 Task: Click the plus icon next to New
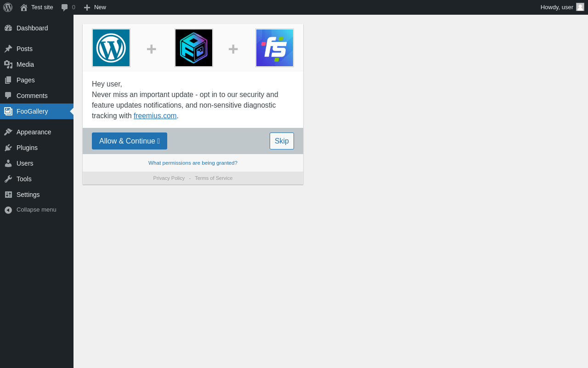tap(87, 7)
